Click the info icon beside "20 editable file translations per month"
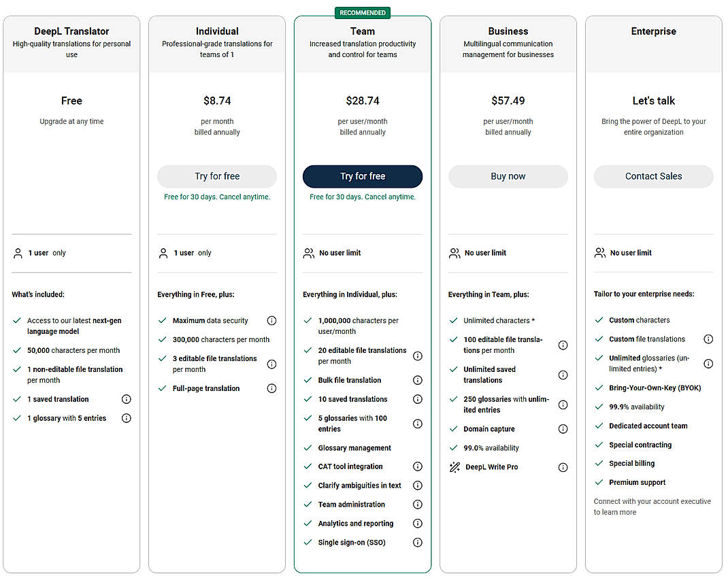The width and height of the screenshot is (728, 578). 418,356
